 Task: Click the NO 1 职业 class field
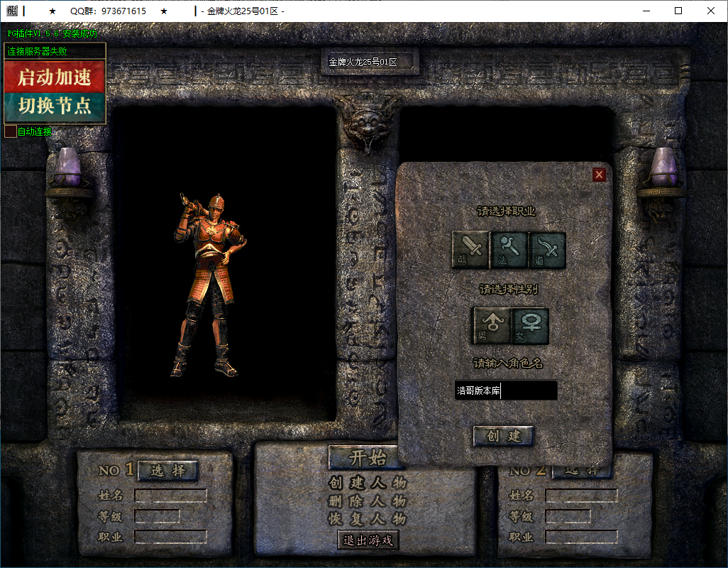(x=170, y=537)
